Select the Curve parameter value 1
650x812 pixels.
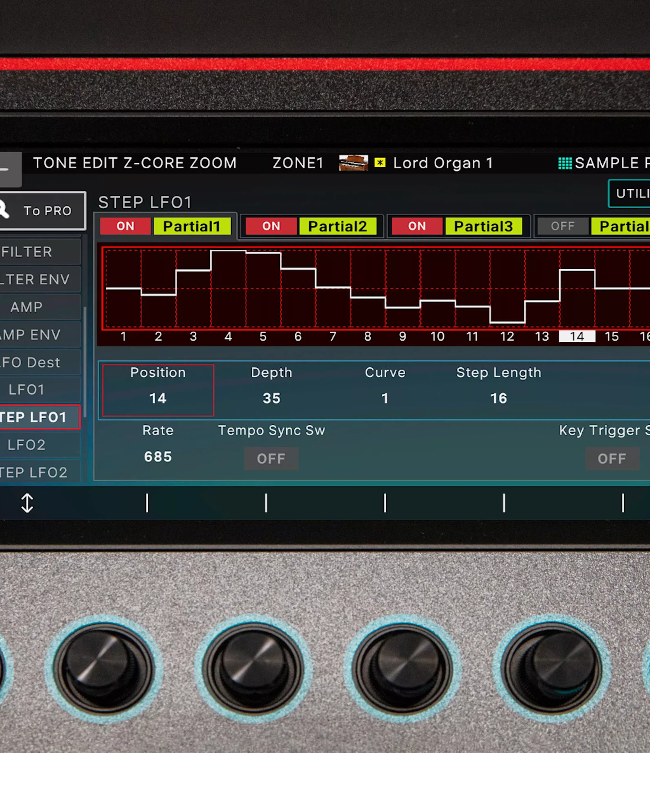click(385, 398)
